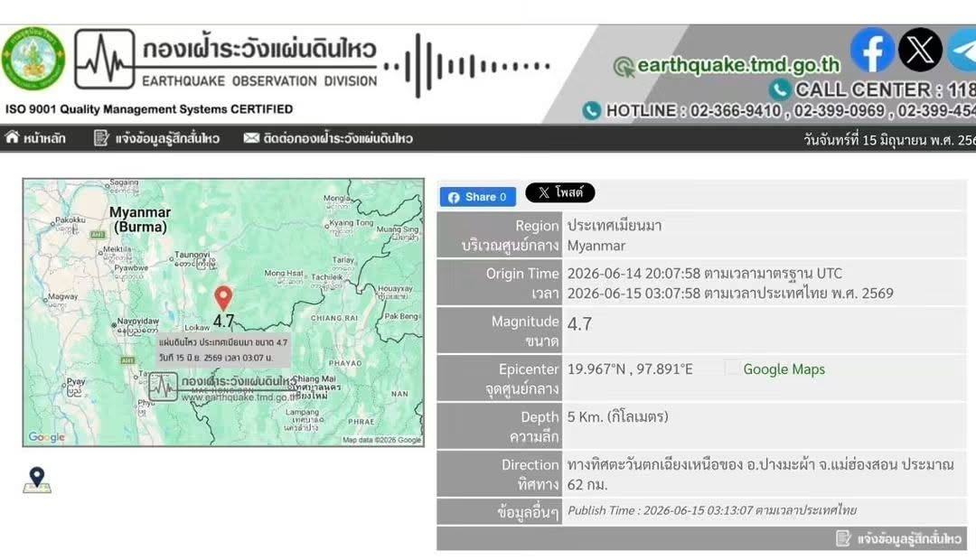This screenshot has width=976, height=560.
Task: Click the region value ประเทศเมียนมา
Action: 615,225
